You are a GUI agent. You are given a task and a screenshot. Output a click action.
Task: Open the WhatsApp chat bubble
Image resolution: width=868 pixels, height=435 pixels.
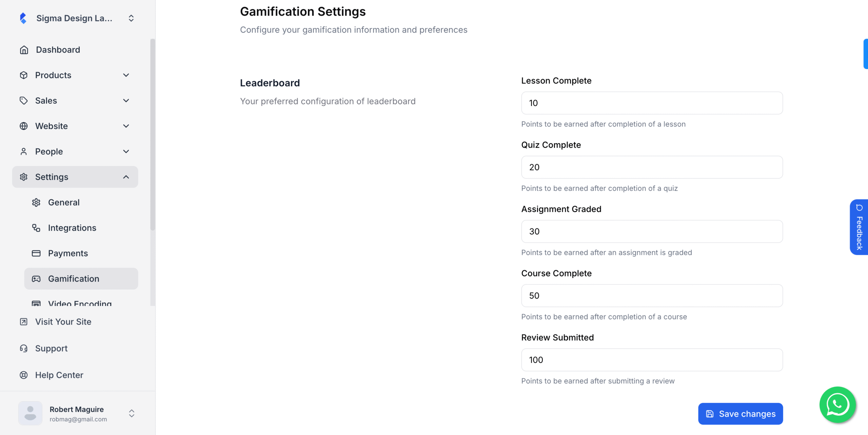click(837, 404)
